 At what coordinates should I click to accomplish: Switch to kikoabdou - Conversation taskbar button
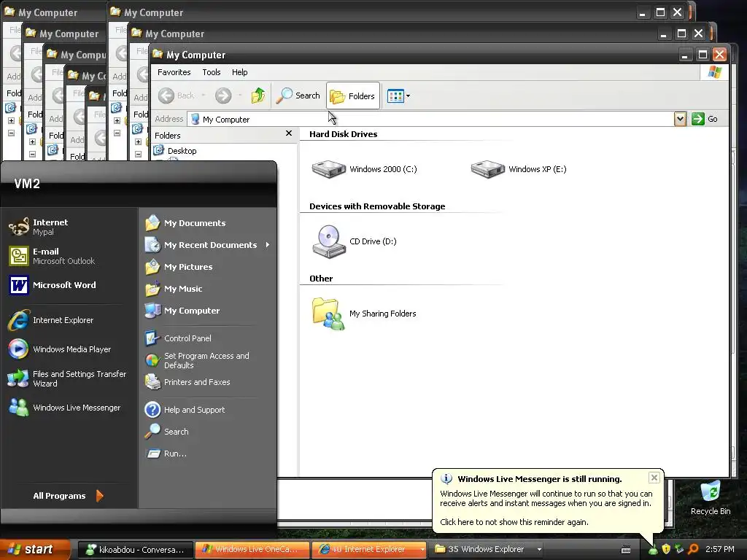[x=135, y=550]
